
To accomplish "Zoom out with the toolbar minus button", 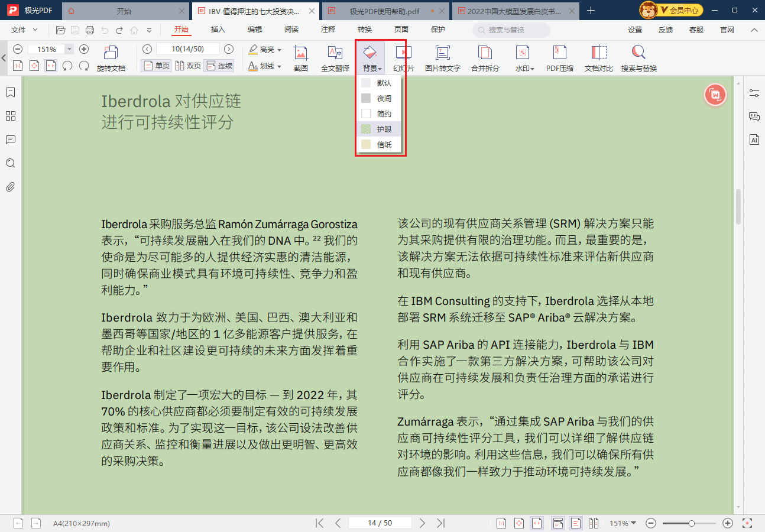I will click(18, 49).
